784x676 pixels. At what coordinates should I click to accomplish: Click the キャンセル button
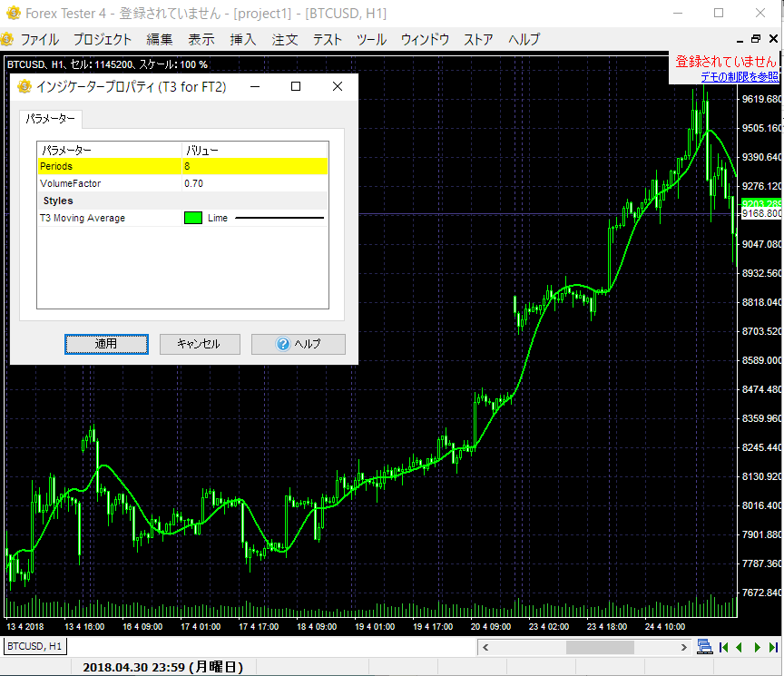click(x=200, y=344)
